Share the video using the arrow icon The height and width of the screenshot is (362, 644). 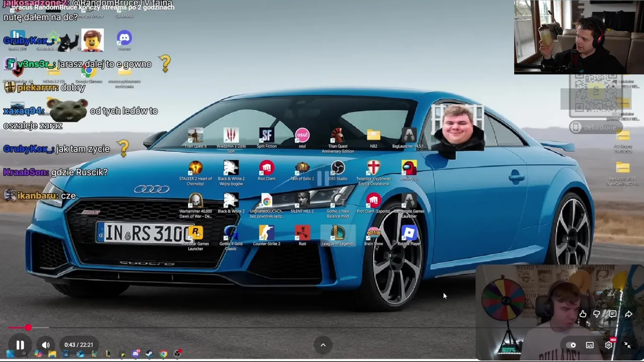(x=628, y=314)
